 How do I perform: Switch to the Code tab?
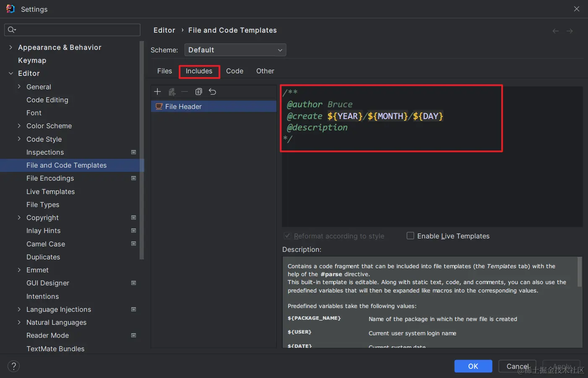coord(234,71)
